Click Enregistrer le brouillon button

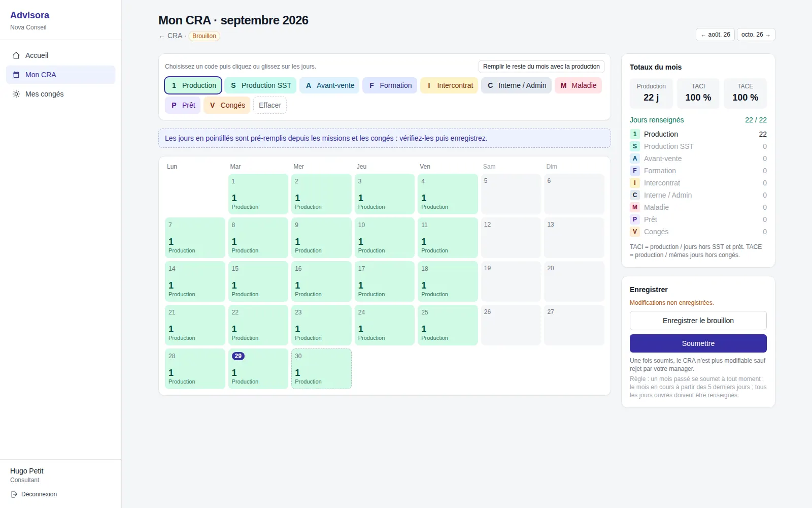pyautogui.click(x=698, y=321)
